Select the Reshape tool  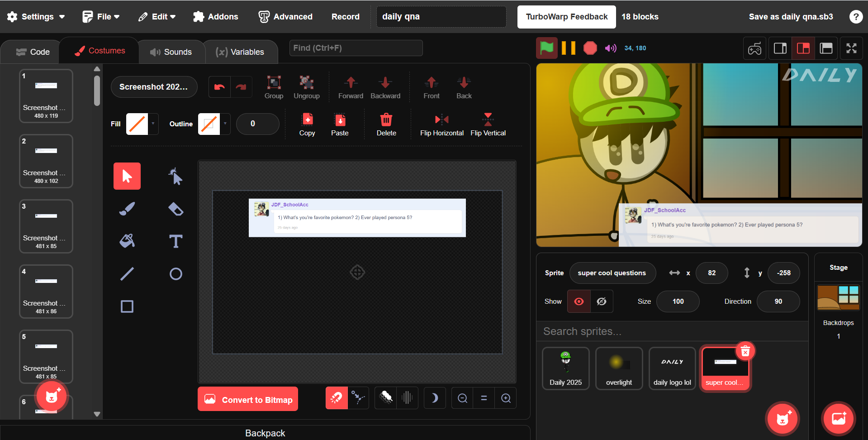click(175, 176)
